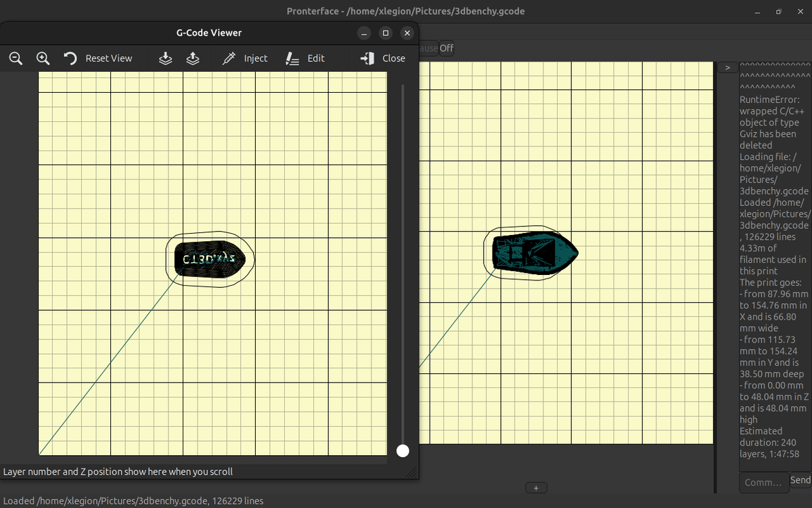Click the Inject label in viewer toolbar

coord(256,58)
